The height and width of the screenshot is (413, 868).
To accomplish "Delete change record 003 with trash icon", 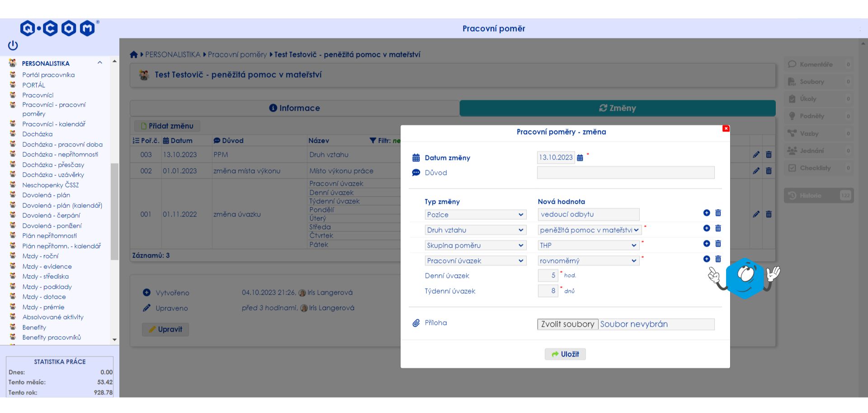I will click(x=769, y=155).
